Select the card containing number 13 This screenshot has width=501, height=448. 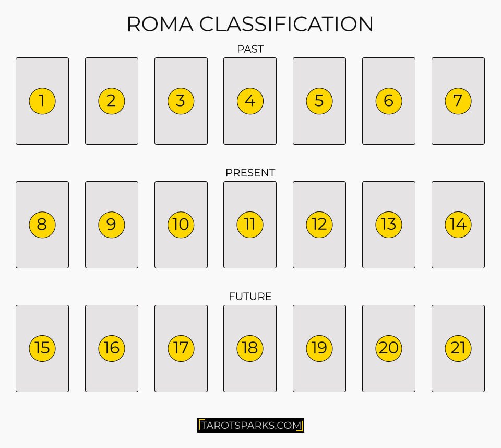pyautogui.click(x=388, y=225)
